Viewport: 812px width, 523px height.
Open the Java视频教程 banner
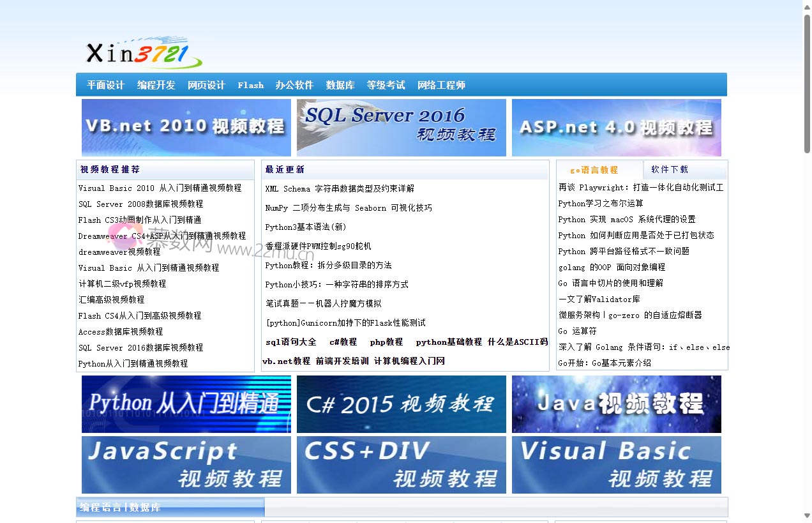(x=616, y=404)
